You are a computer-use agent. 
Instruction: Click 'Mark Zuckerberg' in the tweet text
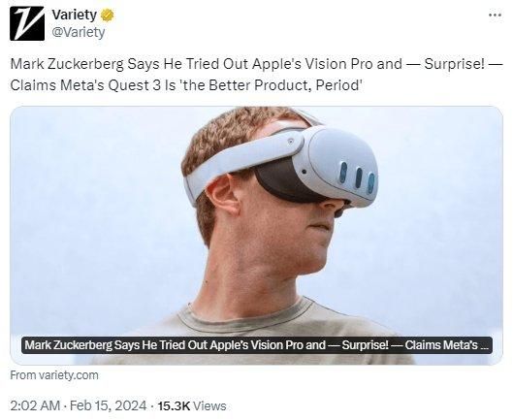point(67,64)
